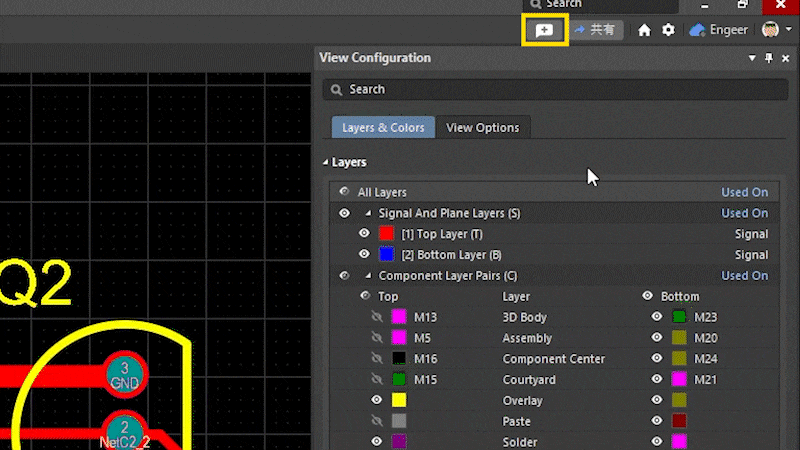Collapse Signal And Plane Layers group
800x450 pixels.
(368, 213)
